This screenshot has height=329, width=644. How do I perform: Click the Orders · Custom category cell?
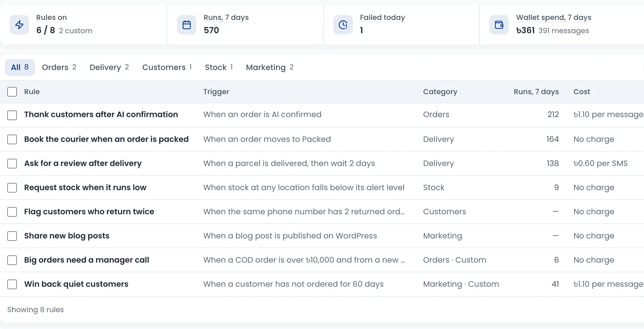click(455, 260)
